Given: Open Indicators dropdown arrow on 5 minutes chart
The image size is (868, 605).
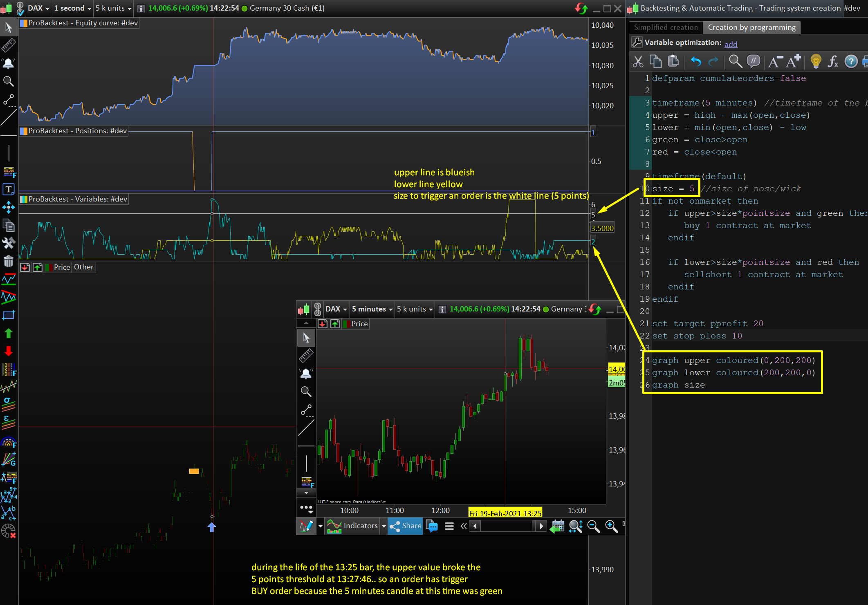Looking at the screenshot, I should point(384,526).
